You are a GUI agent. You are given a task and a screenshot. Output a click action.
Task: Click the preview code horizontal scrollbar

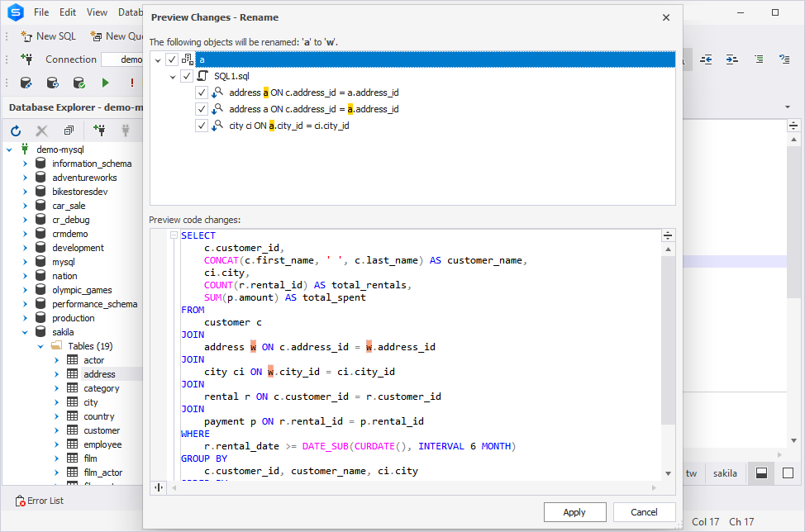tap(414, 487)
